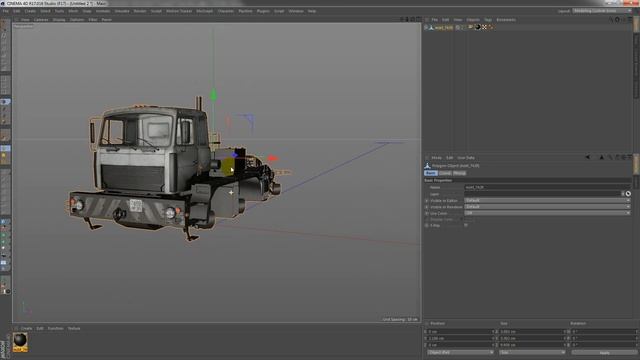This screenshot has height=360, width=640.
Task: Select the Phong tag on the object
Action: [x=471, y=27]
